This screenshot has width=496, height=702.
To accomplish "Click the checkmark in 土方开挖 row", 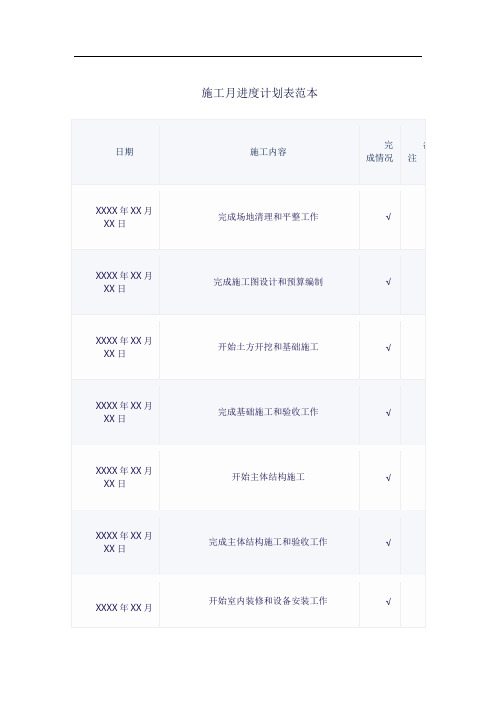I will click(x=388, y=347).
